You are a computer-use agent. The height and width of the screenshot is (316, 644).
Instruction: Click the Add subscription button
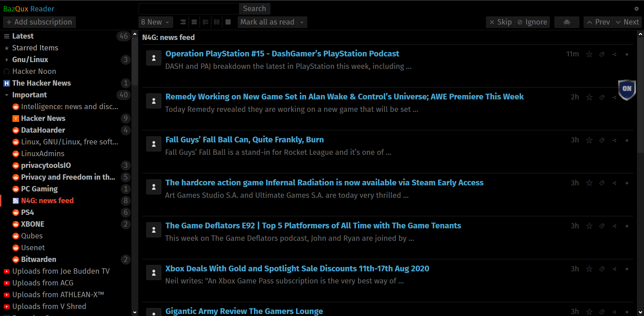pyautogui.click(x=39, y=22)
